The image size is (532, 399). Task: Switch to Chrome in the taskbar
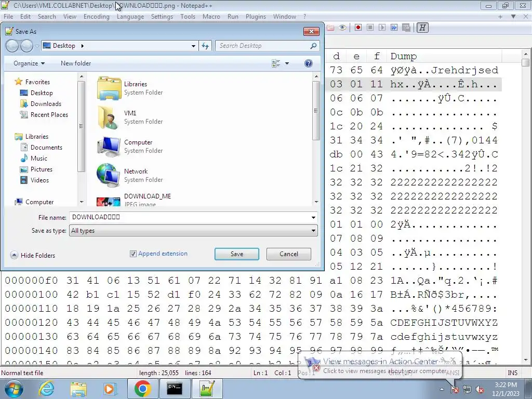point(142,389)
